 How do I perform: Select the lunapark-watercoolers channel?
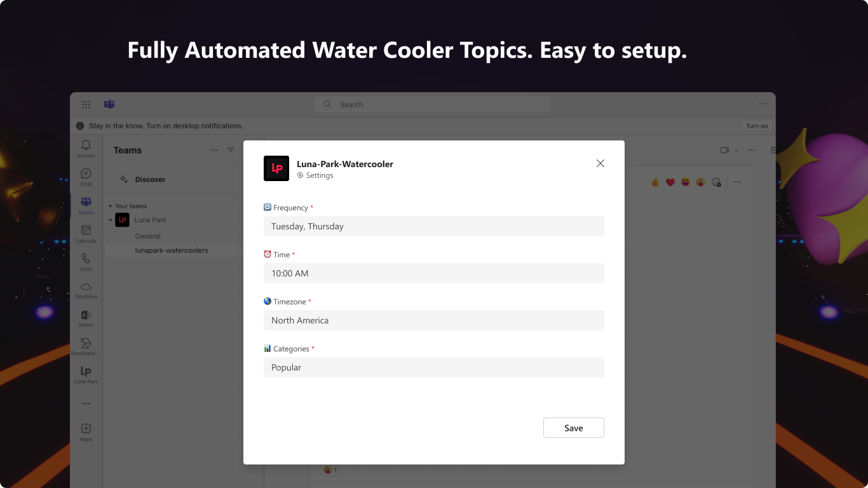[172, 250]
